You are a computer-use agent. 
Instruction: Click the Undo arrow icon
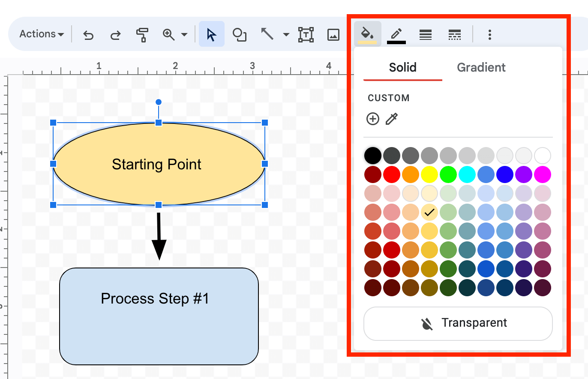point(88,34)
